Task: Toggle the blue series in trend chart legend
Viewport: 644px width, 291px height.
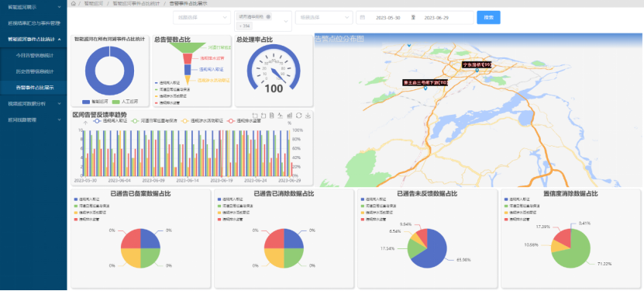Action: pos(109,121)
